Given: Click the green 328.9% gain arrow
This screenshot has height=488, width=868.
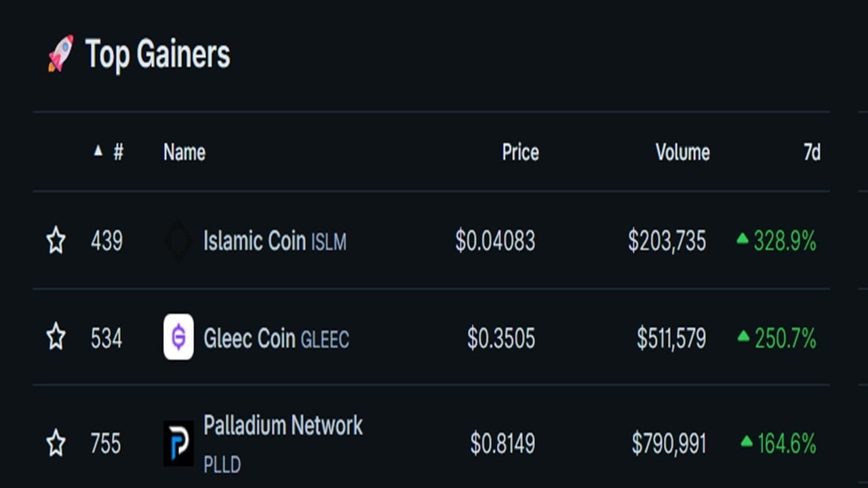Looking at the screenshot, I should tap(743, 239).
